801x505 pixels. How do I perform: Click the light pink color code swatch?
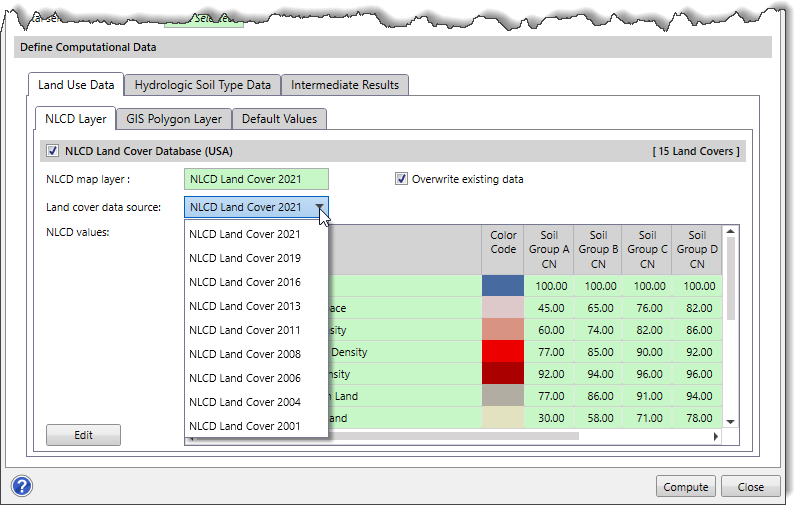[x=503, y=307]
